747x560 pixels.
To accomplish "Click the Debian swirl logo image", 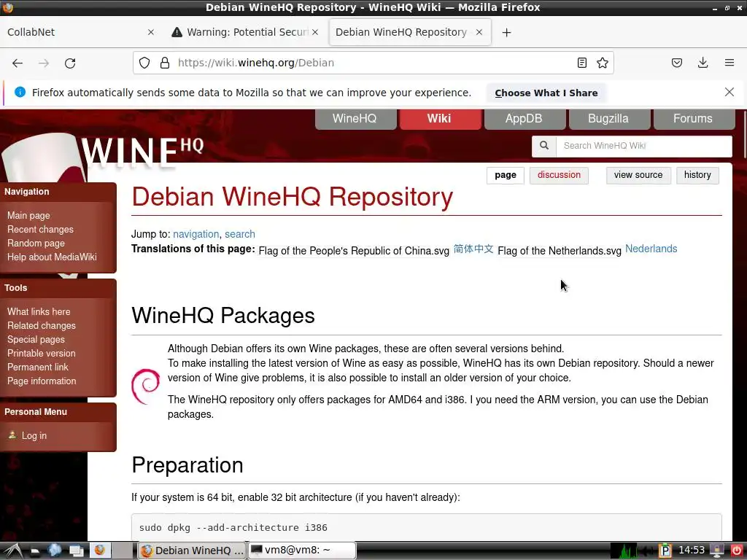I will click(145, 386).
